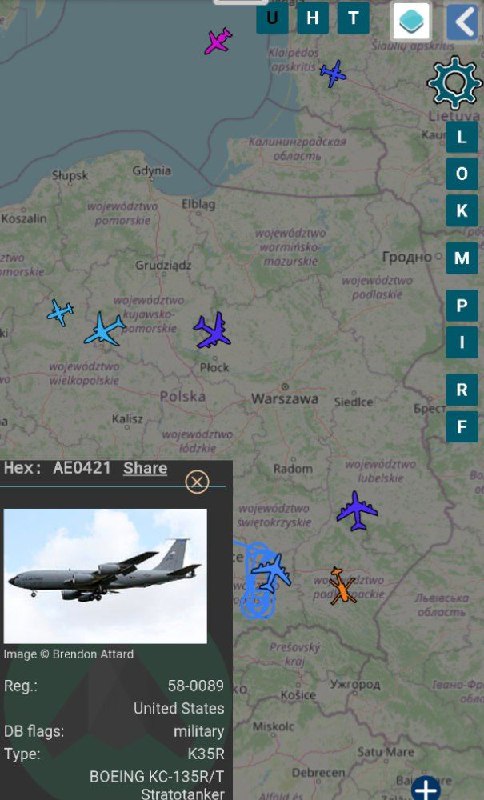Close the aircraft info panel
The image size is (484, 800).
(197, 482)
